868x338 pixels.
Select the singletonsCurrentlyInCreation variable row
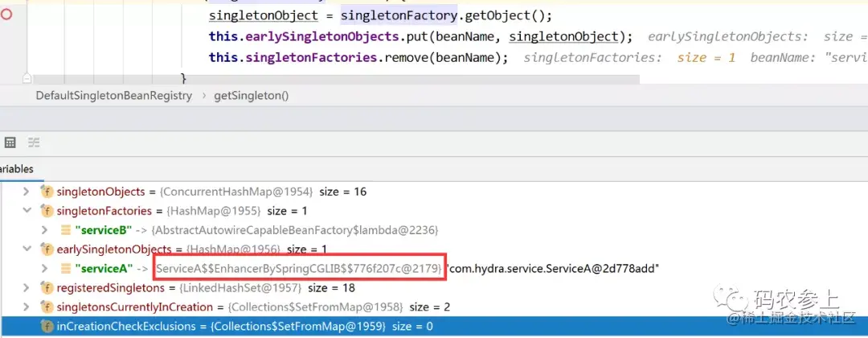point(434,307)
